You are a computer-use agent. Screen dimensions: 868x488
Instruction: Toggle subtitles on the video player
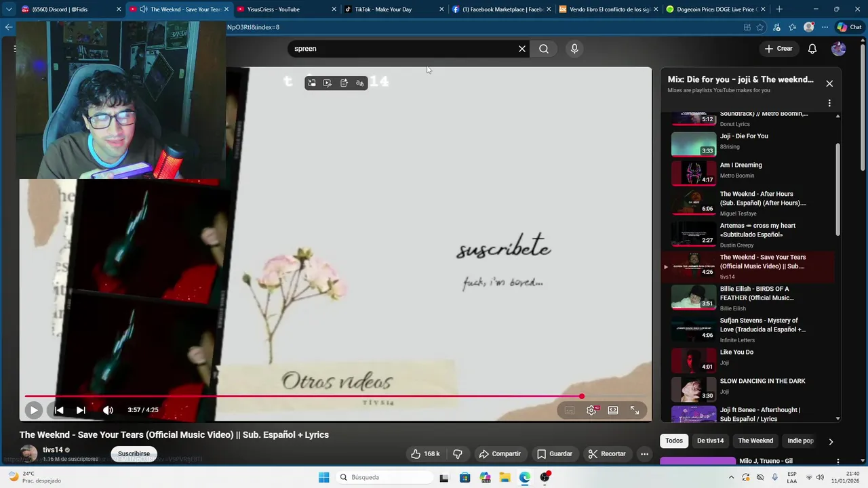[570, 410]
